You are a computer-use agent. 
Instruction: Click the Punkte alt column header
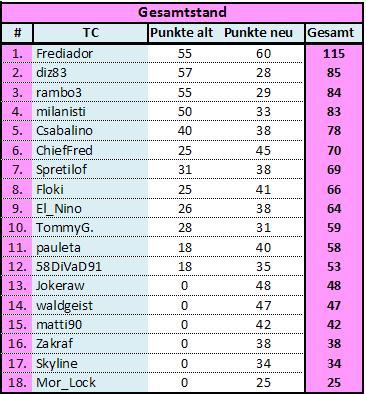pyautogui.click(x=182, y=33)
